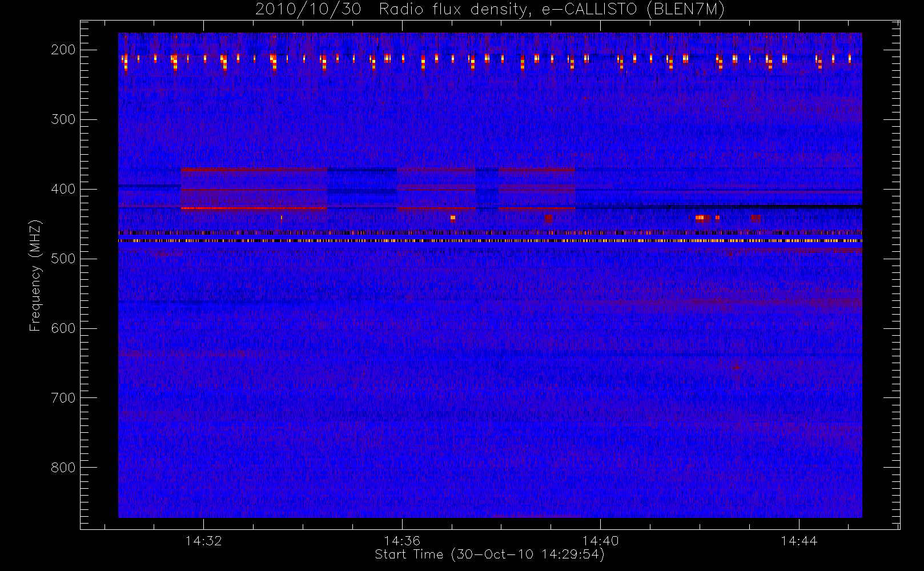Click the plot title text 'Radio flux density, e-CALLISTO (BLEN7M)'
Screen dimensions: 924x571
pos(551,10)
